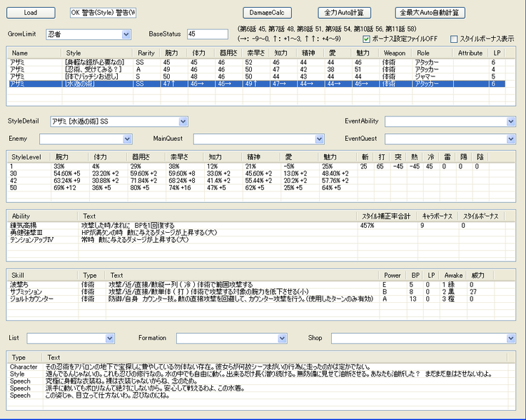Click the Awake column header

point(454,276)
